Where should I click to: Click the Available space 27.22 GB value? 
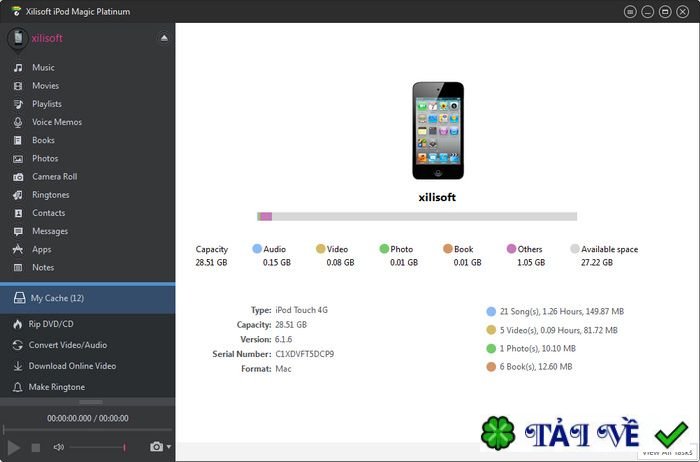coord(596,262)
